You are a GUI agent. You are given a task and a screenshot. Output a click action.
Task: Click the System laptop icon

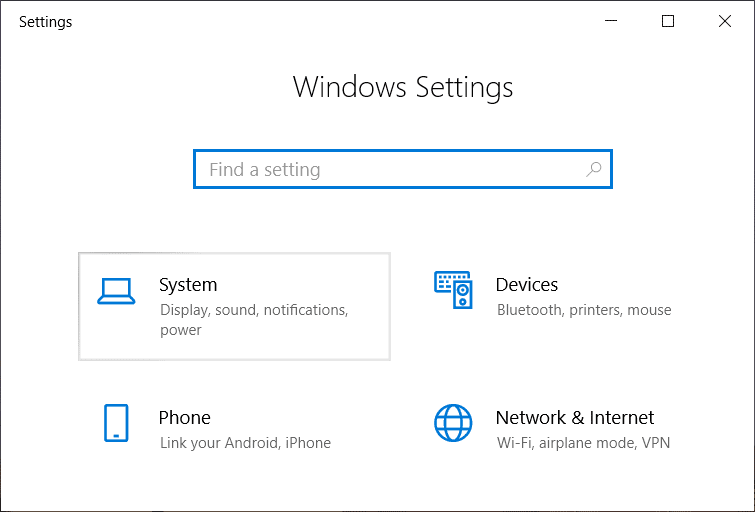click(116, 290)
